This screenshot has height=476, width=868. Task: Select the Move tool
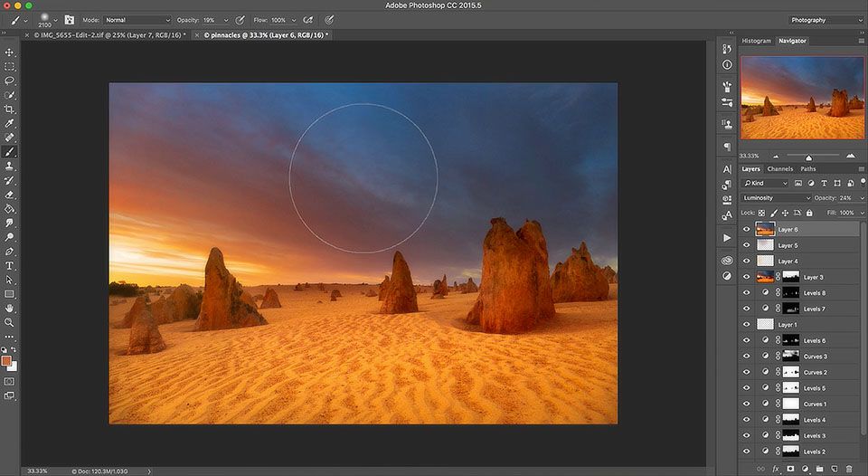[x=10, y=52]
